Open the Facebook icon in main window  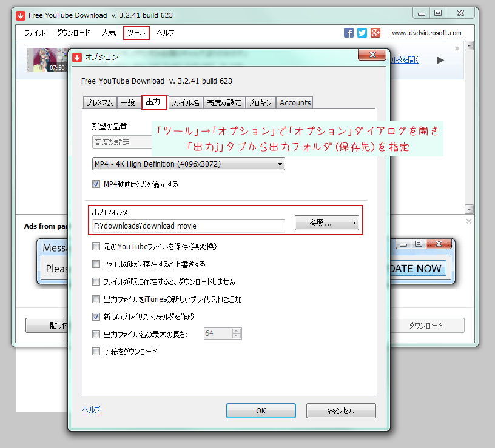tap(349, 33)
